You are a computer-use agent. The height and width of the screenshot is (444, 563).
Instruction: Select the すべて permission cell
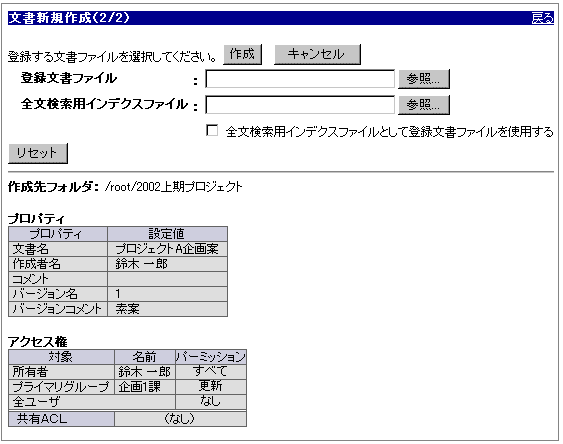pyautogui.click(x=211, y=371)
